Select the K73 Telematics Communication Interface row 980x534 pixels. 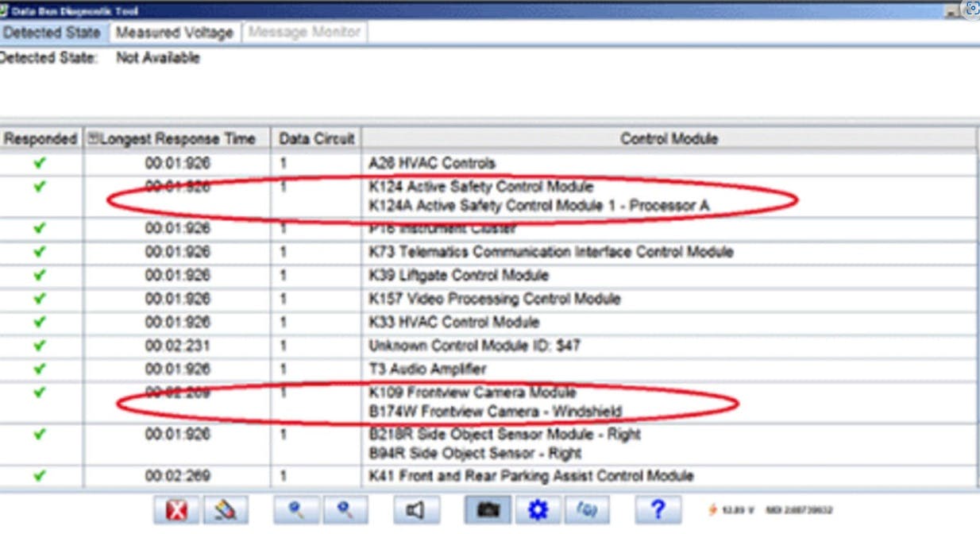click(x=550, y=252)
